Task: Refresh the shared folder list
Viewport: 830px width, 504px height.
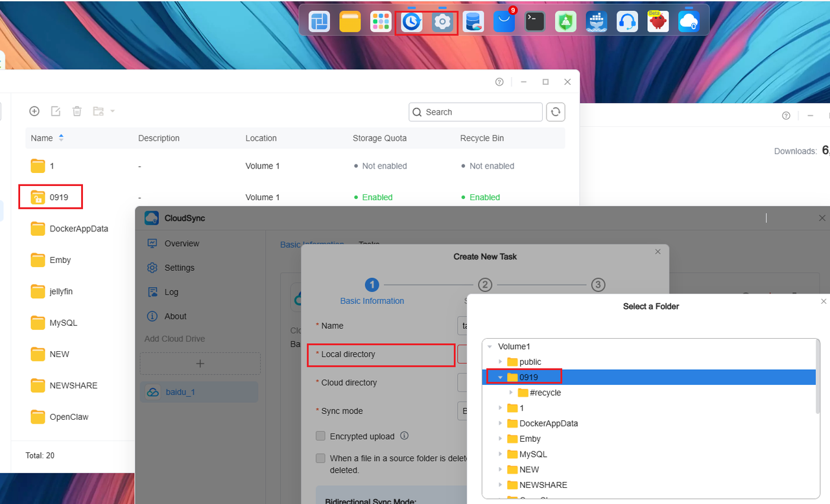Action: click(x=555, y=112)
